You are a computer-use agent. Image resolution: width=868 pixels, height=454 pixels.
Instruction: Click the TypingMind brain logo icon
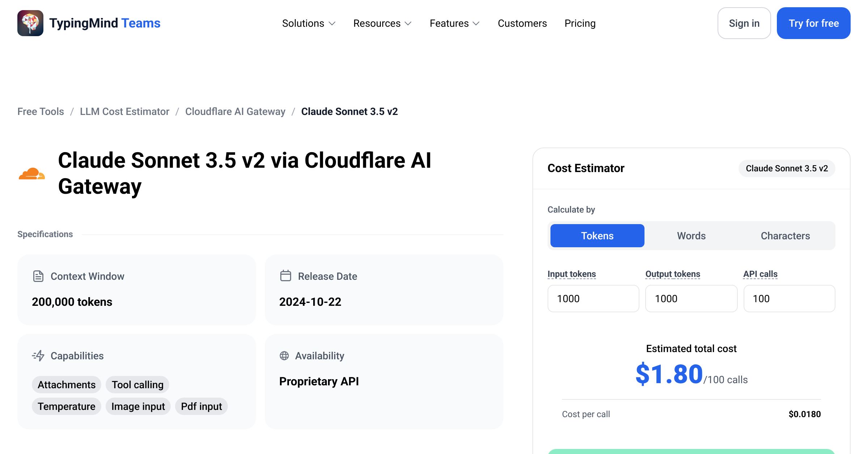point(30,23)
